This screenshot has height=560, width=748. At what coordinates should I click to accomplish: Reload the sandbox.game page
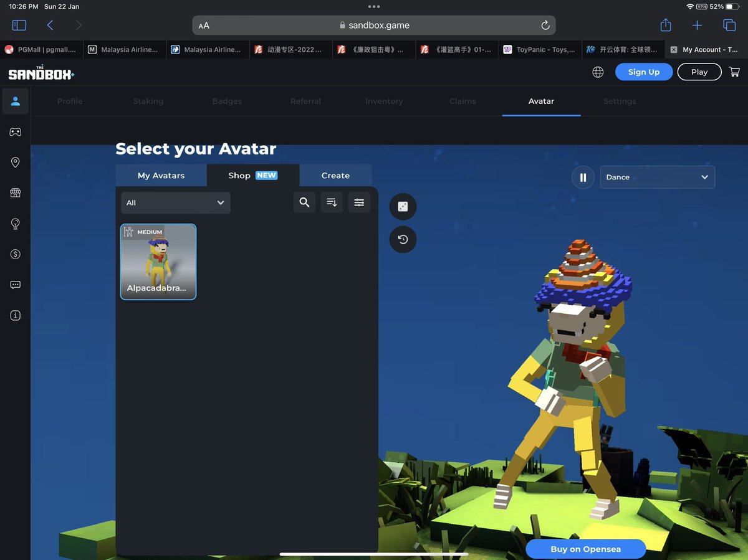(x=545, y=25)
